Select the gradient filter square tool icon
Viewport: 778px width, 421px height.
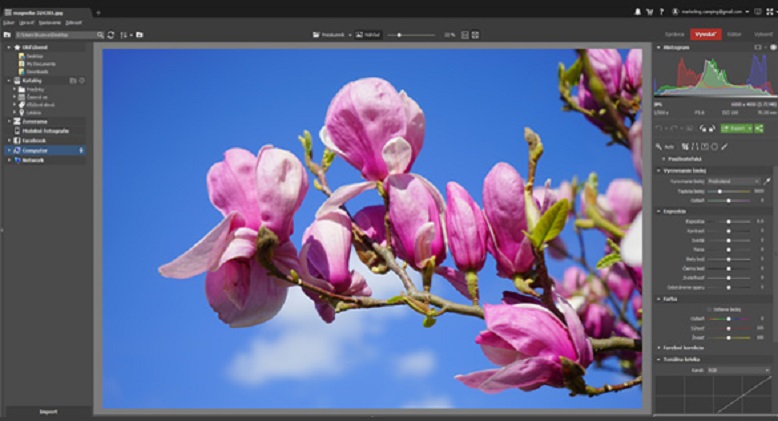click(x=705, y=146)
